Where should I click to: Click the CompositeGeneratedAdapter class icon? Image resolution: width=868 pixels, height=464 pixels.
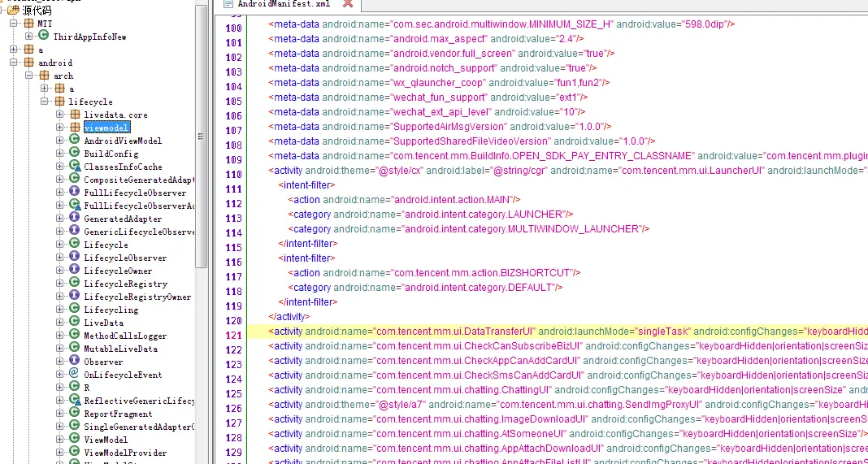click(74, 180)
